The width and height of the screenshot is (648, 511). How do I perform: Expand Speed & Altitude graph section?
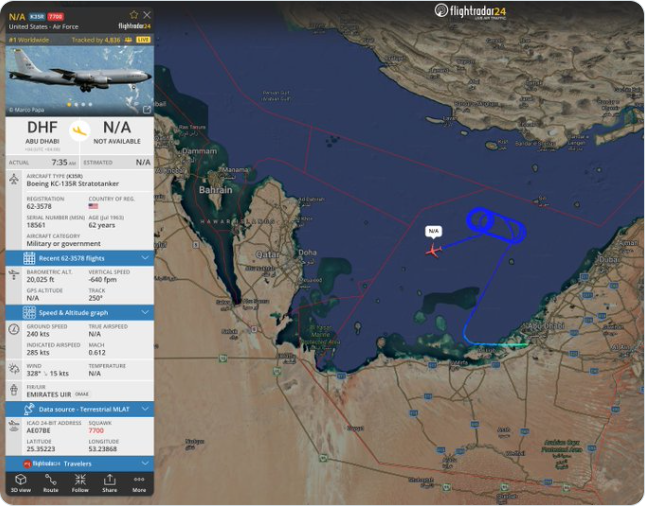click(80, 313)
